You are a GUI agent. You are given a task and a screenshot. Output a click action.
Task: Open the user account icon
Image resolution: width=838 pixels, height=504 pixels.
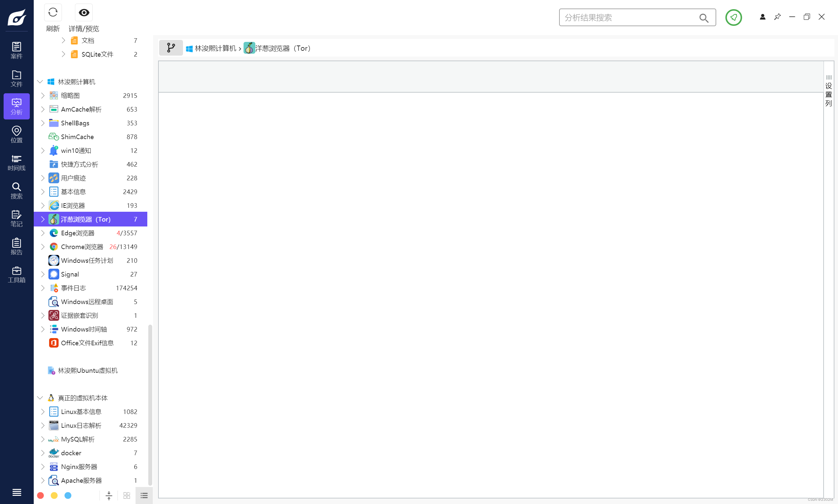[762, 17]
